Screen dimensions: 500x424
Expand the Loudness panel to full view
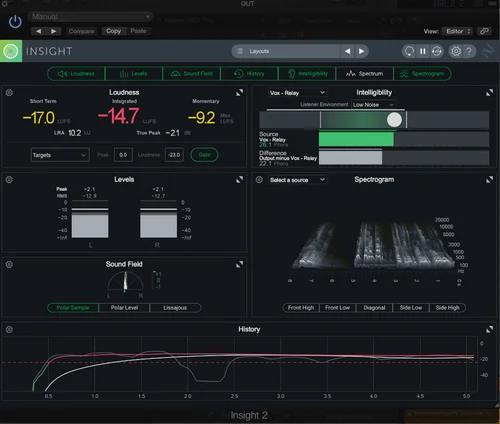coord(239,93)
